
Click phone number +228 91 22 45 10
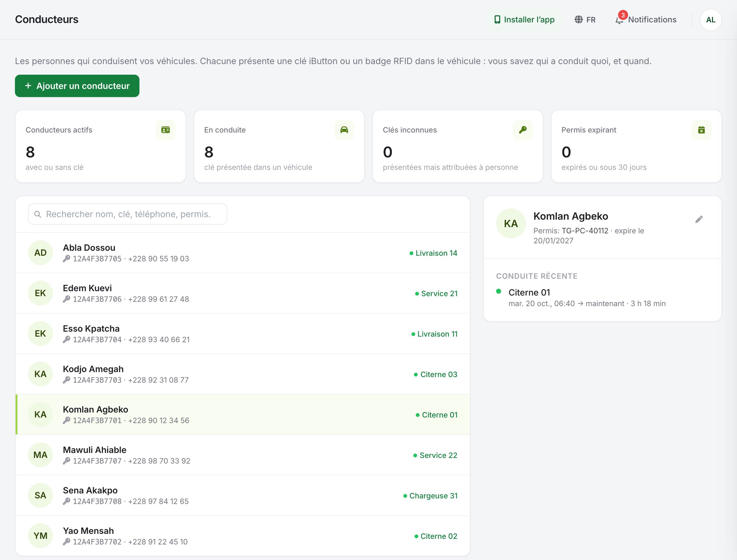158,542
